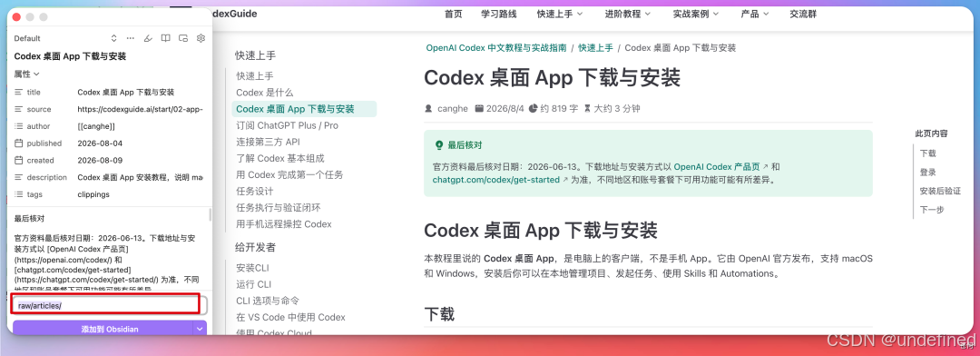980x356 pixels.
Task: Click the author person icon beside canghe
Action: click(x=428, y=108)
